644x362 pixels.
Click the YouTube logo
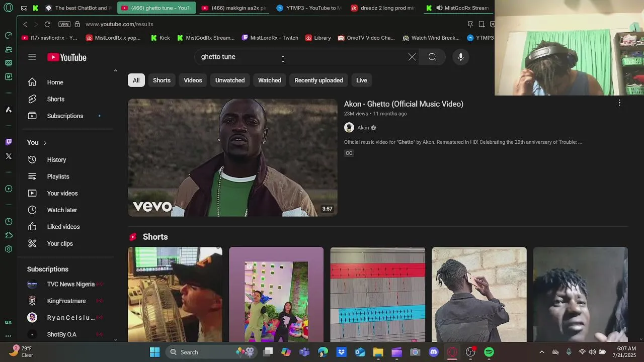click(x=67, y=57)
